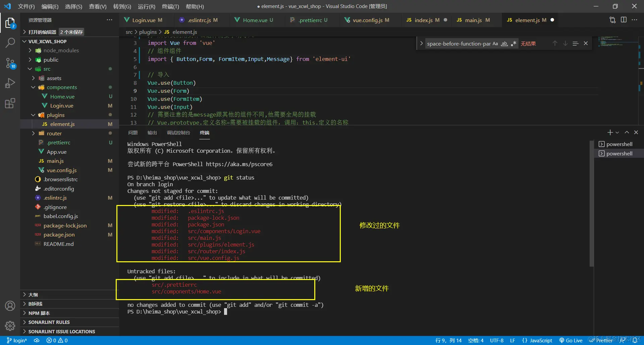This screenshot has height=345, width=644.
Task: Open the 终端(T) menu
Action: 170,6
